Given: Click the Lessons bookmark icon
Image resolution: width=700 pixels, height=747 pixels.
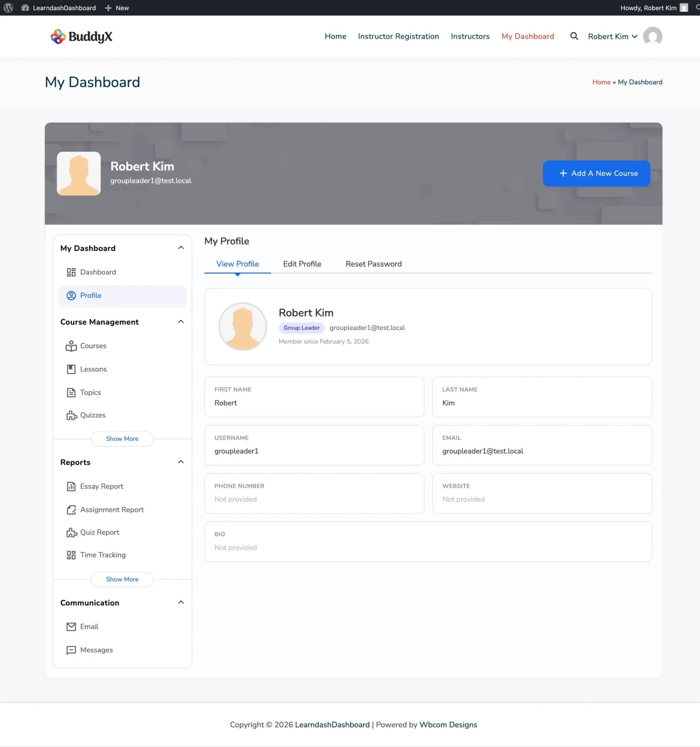Looking at the screenshot, I should click(71, 369).
